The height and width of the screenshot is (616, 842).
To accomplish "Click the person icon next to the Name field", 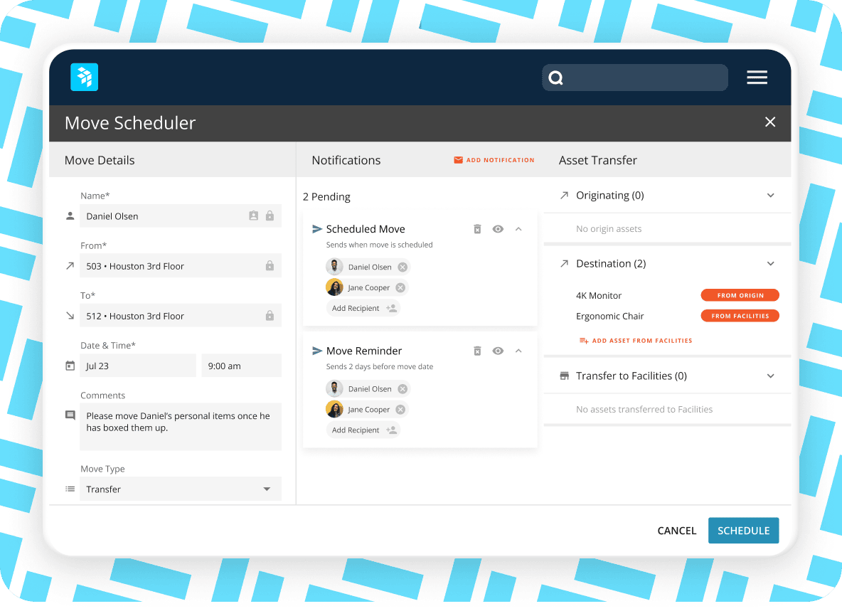I will (x=69, y=216).
